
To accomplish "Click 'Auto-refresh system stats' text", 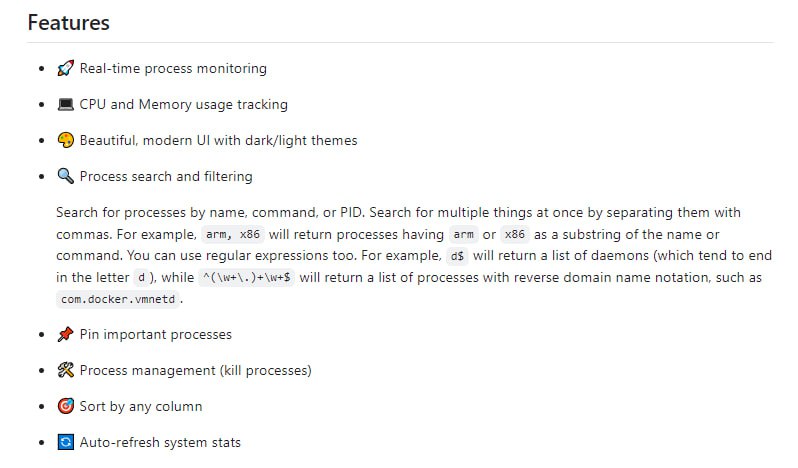I will (x=160, y=443).
